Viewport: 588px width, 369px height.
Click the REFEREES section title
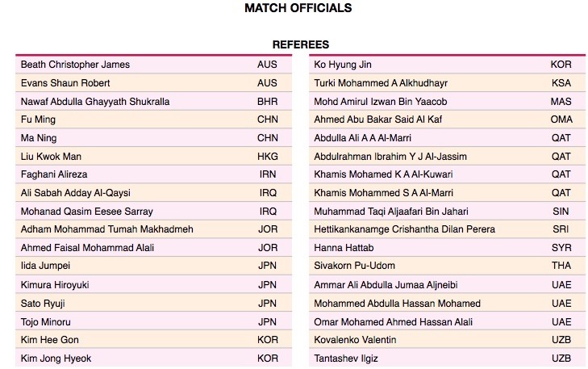(x=301, y=44)
